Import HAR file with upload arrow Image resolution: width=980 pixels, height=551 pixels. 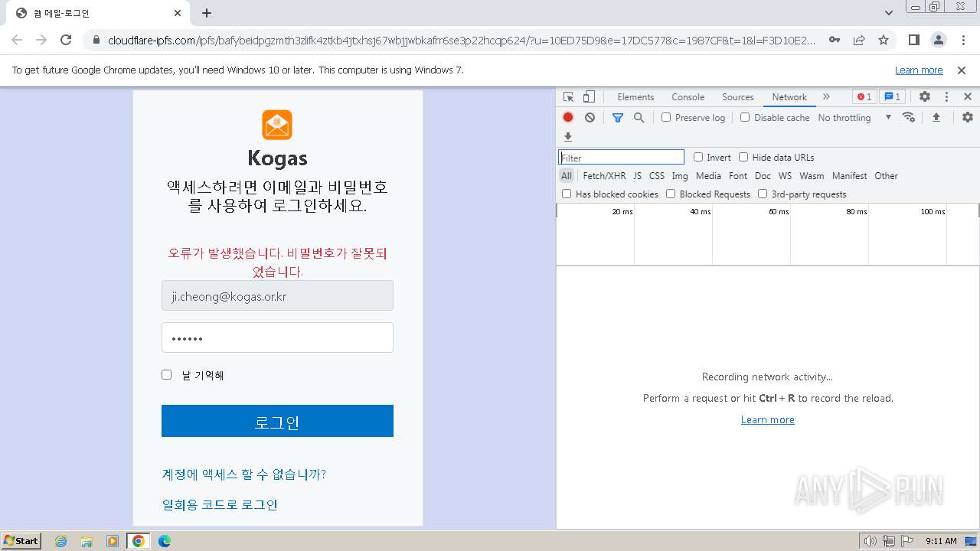click(936, 117)
